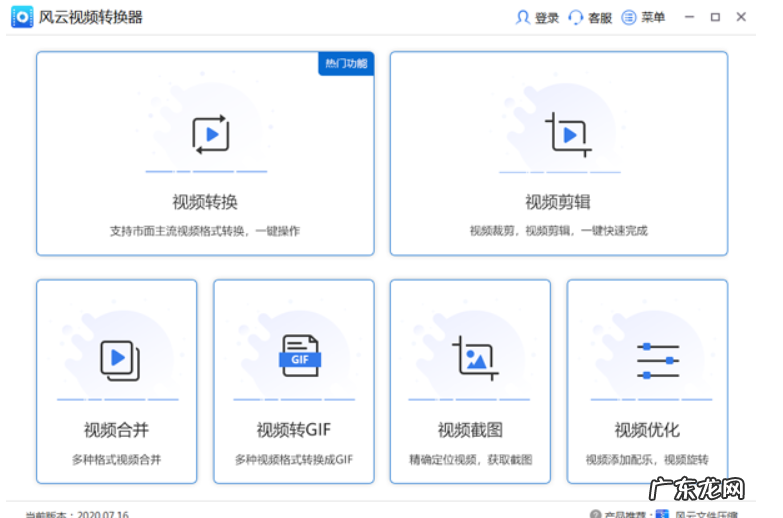Click the video editing (视频剪辑) crop icon
This screenshot has width=783, height=518.
point(566,134)
